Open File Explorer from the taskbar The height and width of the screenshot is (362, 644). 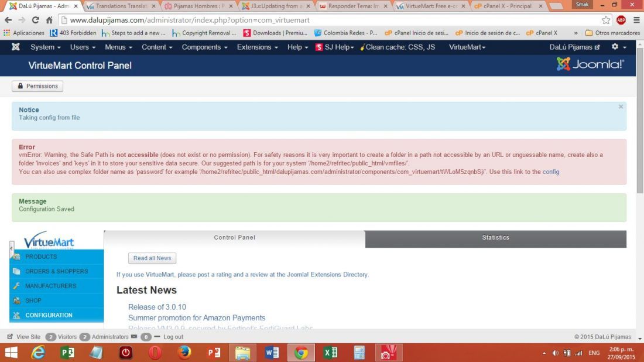pyautogui.click(x=243, y=353)
